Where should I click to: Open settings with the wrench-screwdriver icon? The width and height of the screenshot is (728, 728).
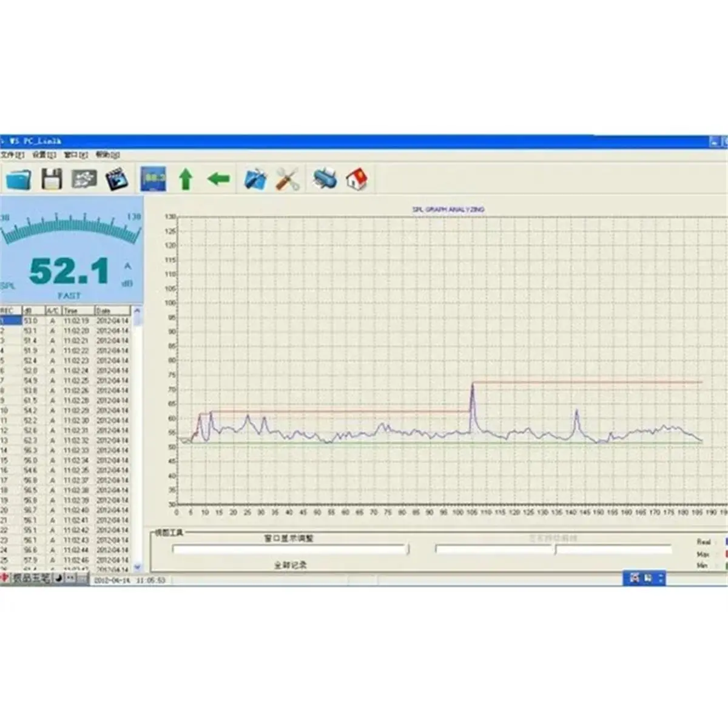pyautogui.click(x=288, y=180)
